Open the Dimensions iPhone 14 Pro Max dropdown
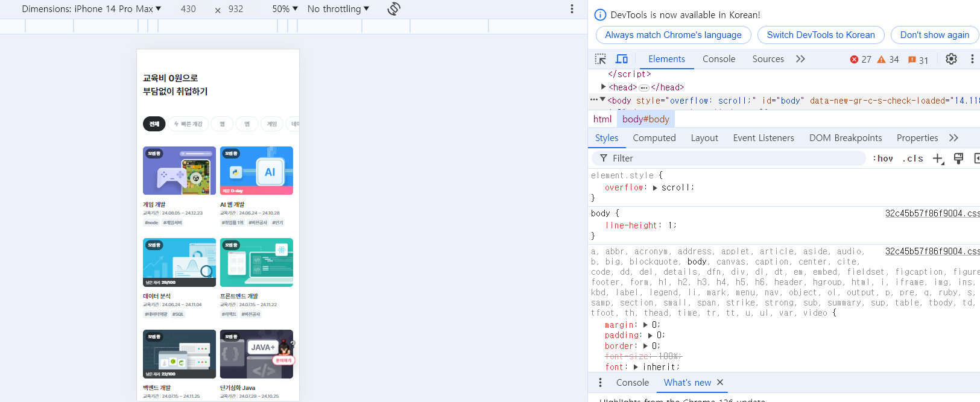Viewport: 980px width, 402px height. pos(92,9)
